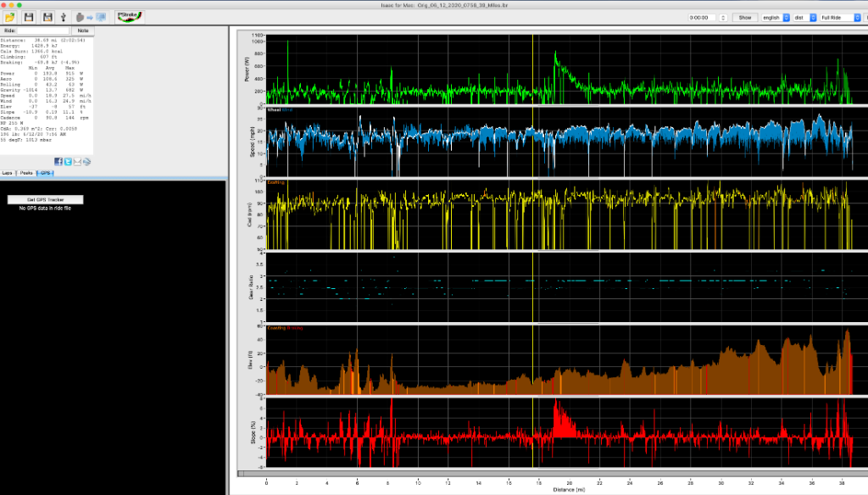The width and height of the screenshot is (868, 495).
Task: Open a ride file with the folder icon
Action: click(9, 16)
